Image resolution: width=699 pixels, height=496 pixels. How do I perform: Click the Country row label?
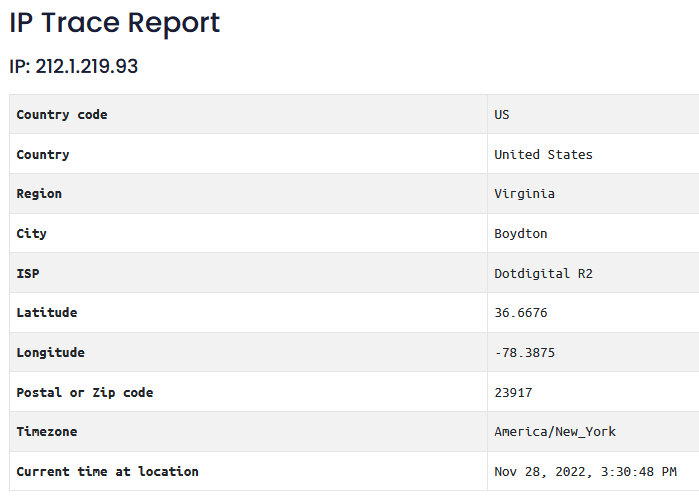click(43, 155)
